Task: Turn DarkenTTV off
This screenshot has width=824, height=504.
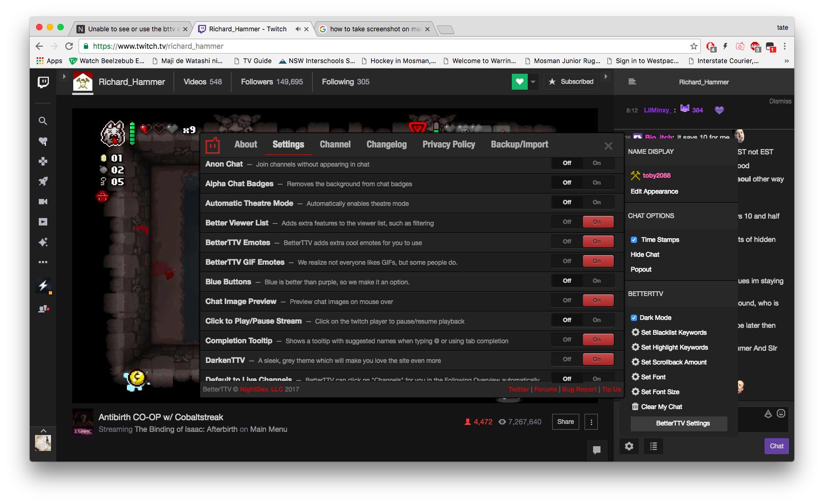Action: pyautogui.click(x=567, y=360)
